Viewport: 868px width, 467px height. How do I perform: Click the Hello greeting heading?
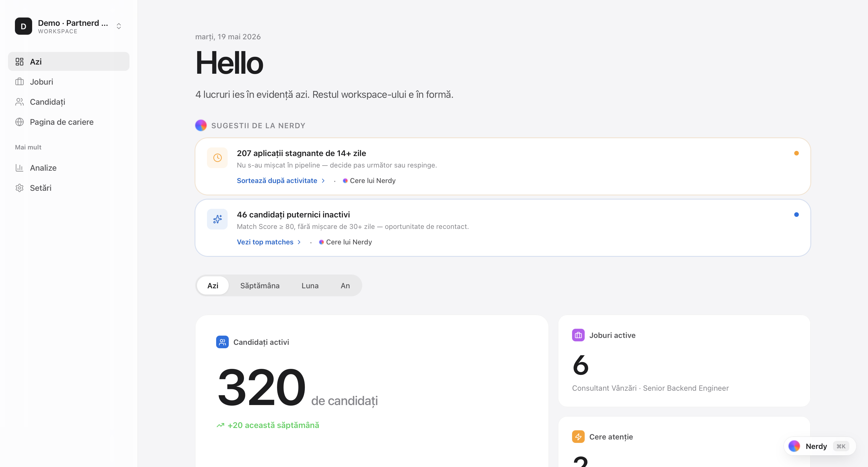(229, 63)
